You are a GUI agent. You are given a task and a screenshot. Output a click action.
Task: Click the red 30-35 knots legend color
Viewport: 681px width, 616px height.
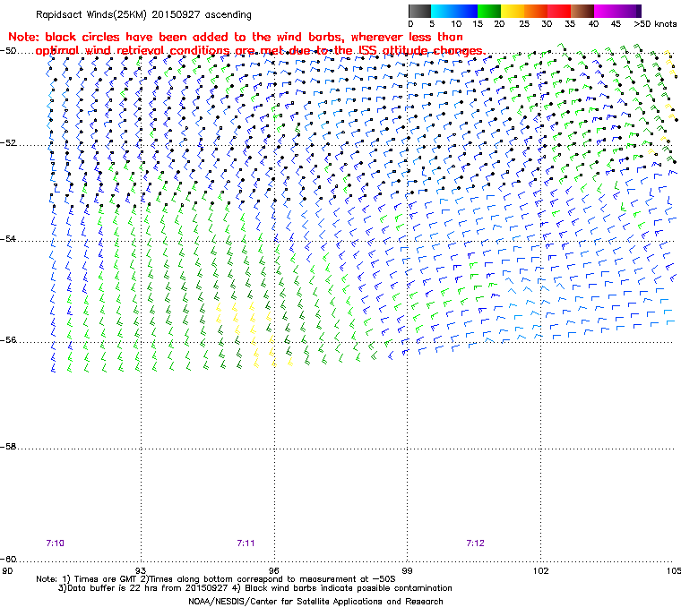(x=559, y=11)
